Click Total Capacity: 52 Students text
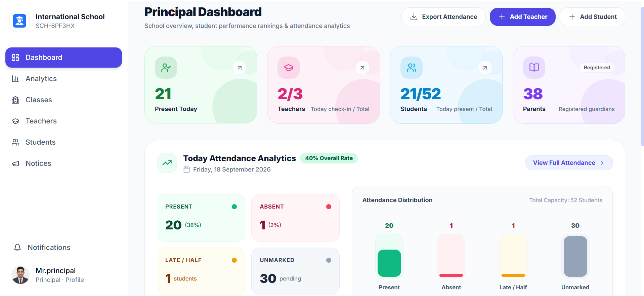644x296 pixels. 566,200
